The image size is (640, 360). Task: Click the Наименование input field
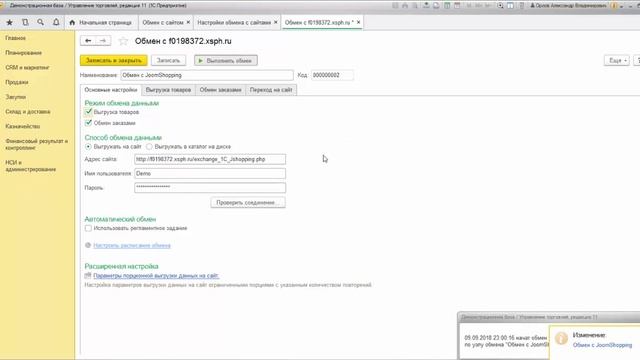[207, 75]
